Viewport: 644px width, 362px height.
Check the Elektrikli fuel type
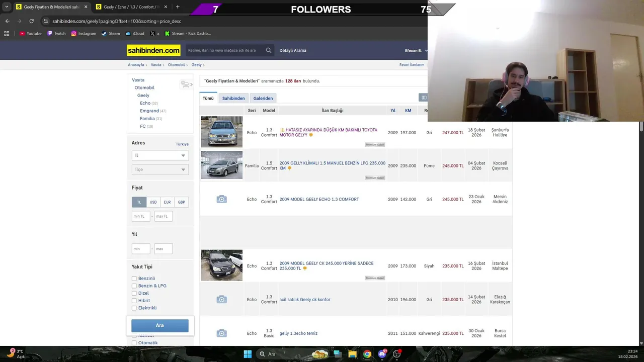tap(134, 308)
